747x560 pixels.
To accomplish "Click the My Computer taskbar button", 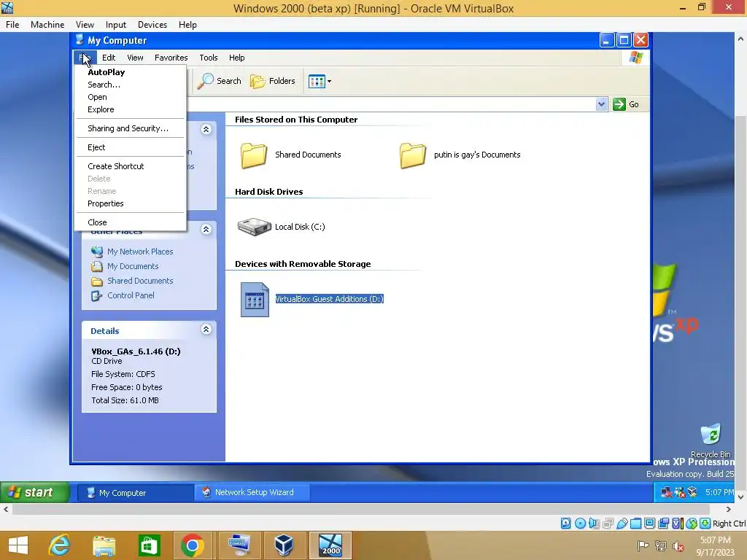I will (x=135, y=492).
